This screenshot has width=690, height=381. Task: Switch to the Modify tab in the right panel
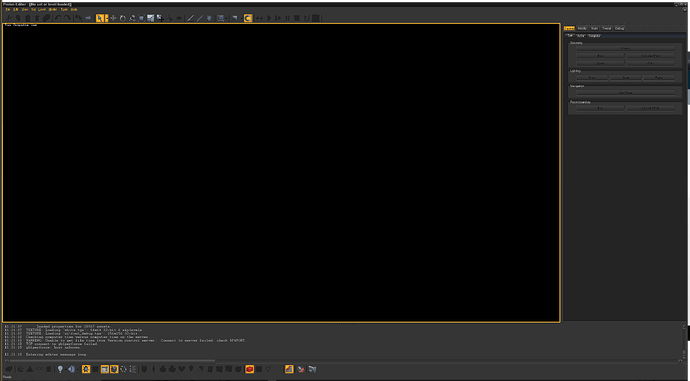tap(582, 28)
